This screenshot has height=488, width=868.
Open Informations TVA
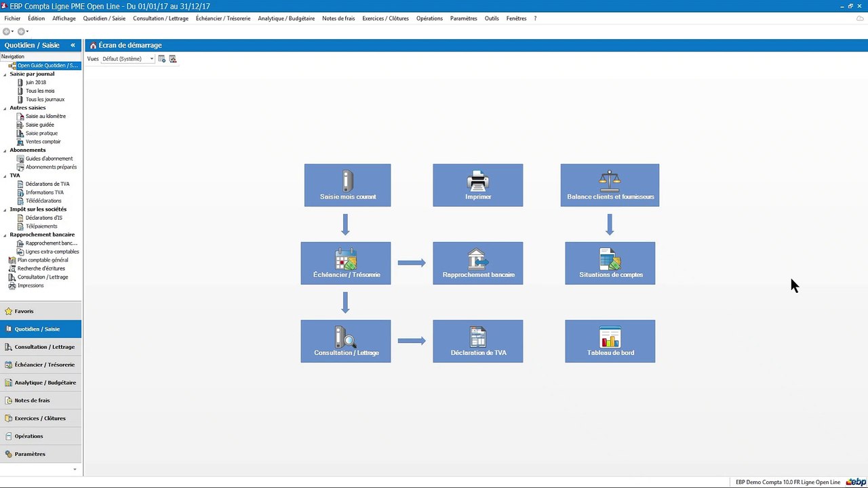pyautogui.click(x=45, y=192)
